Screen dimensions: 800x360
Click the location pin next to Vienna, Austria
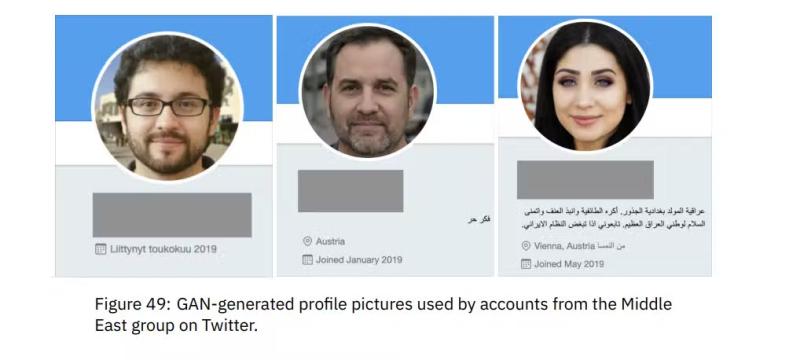click(526, 246)
